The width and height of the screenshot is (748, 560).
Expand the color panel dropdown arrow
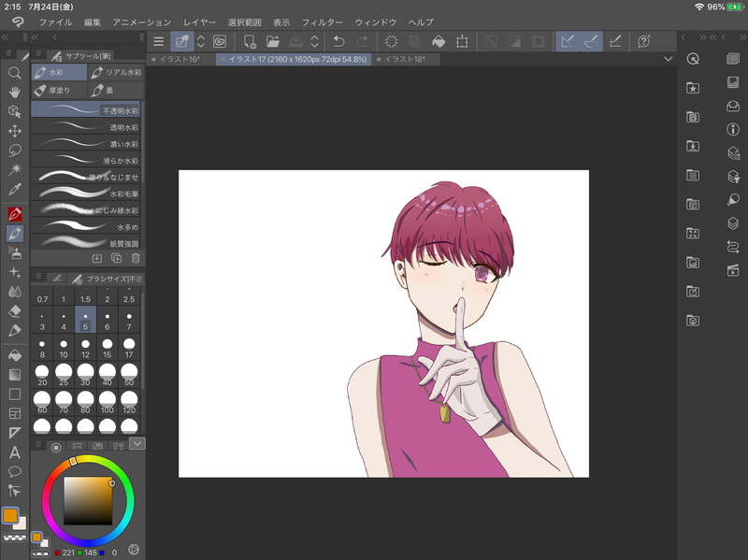(137, 444)
